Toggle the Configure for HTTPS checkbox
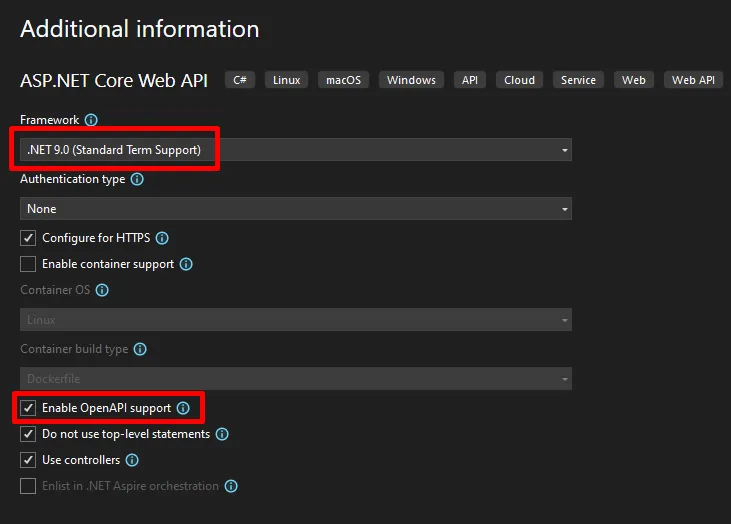 click(x=28, y=238)
